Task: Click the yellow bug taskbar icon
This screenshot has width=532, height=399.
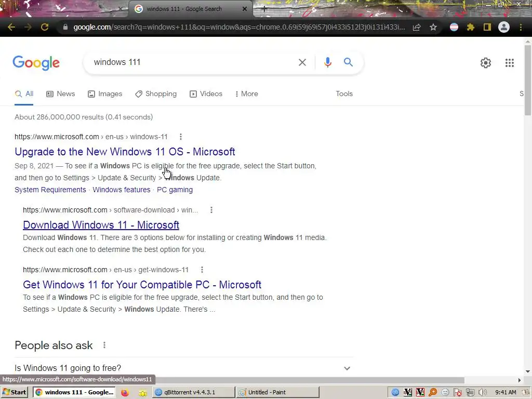Action: (x=142, y=393)
